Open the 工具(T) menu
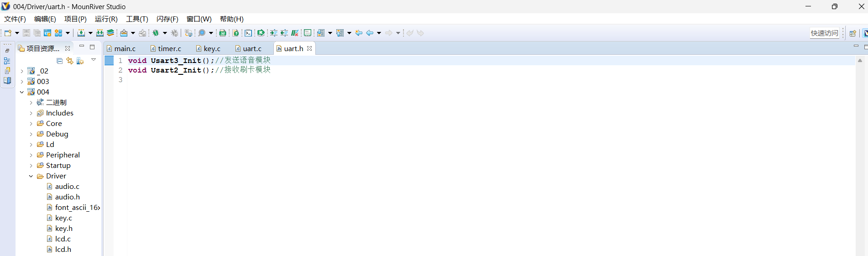The width and height of the screenshot is (868, 256). 137,19
